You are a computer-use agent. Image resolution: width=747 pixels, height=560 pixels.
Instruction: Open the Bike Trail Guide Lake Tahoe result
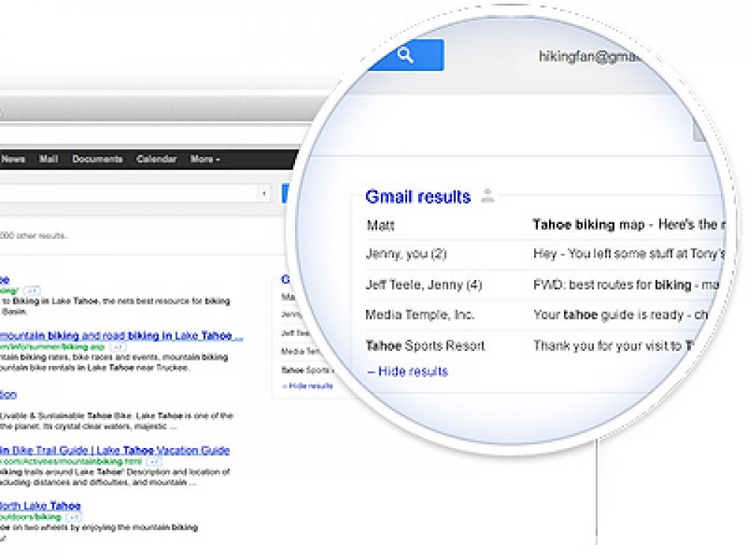click(115, 450)
